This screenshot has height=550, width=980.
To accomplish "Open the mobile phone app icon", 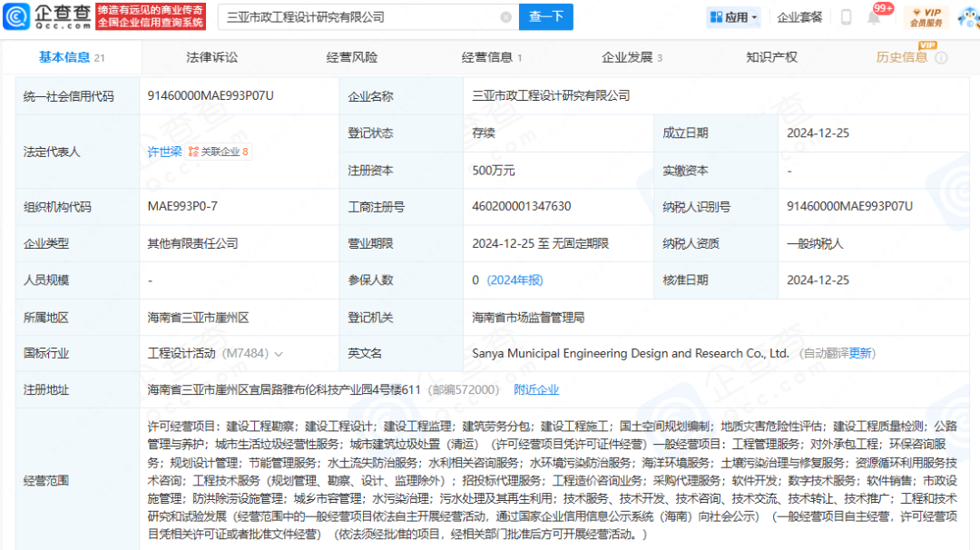I will (846, 17).
